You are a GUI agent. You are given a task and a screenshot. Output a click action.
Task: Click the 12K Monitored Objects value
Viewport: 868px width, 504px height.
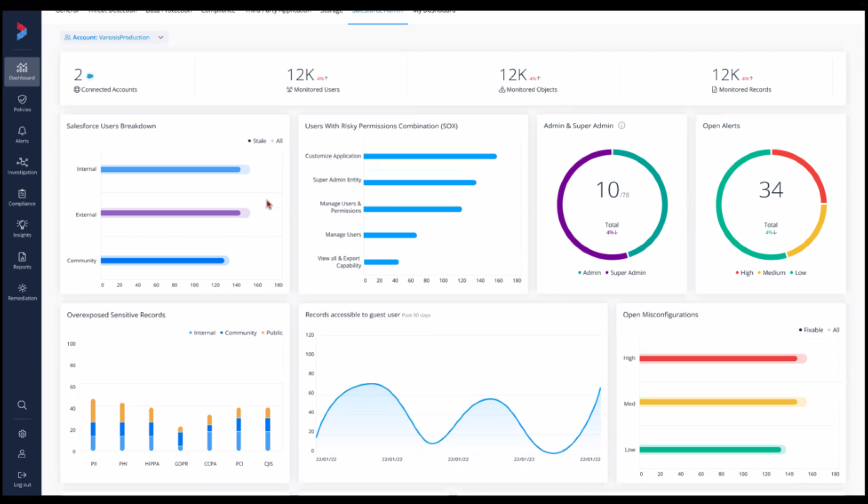tap(513, 75)
